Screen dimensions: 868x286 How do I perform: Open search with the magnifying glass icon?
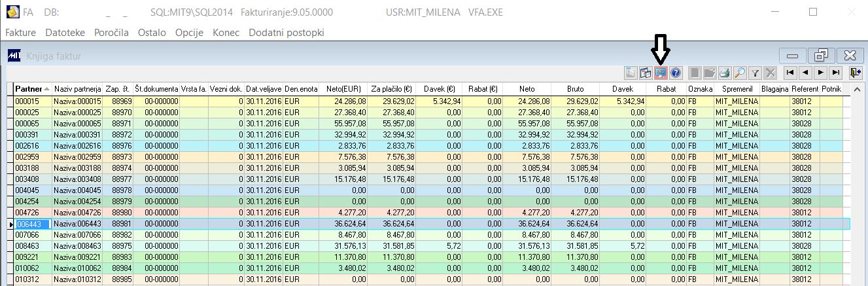739,73
